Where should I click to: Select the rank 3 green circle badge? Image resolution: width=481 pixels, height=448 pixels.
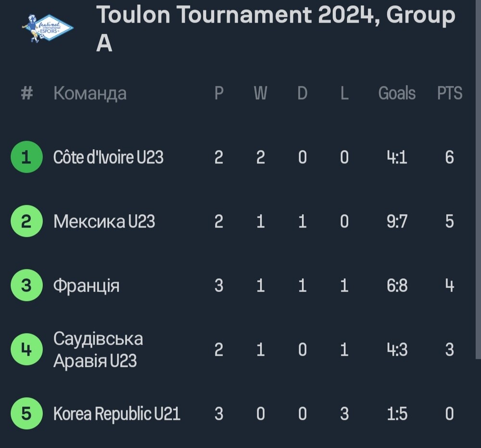(x=26, y=285)
